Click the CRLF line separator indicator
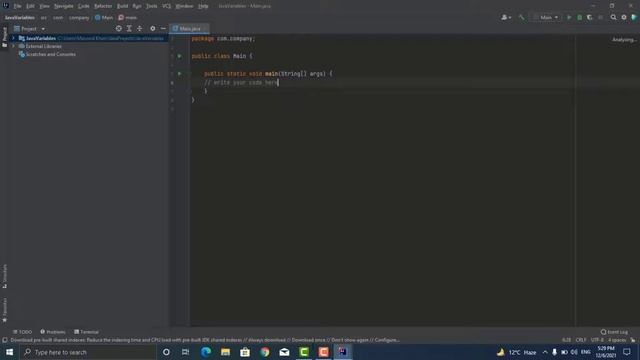640x360 pixels. click(x=581, y=340)
